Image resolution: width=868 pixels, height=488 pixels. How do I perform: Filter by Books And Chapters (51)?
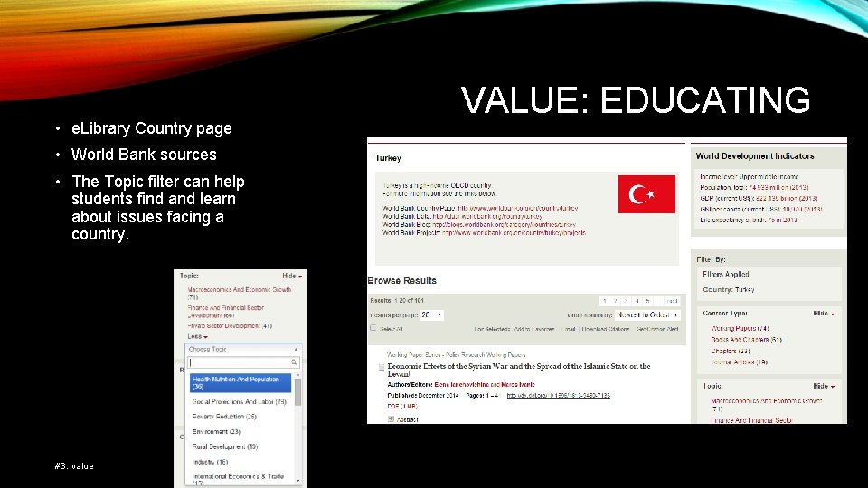coord(746,340)
